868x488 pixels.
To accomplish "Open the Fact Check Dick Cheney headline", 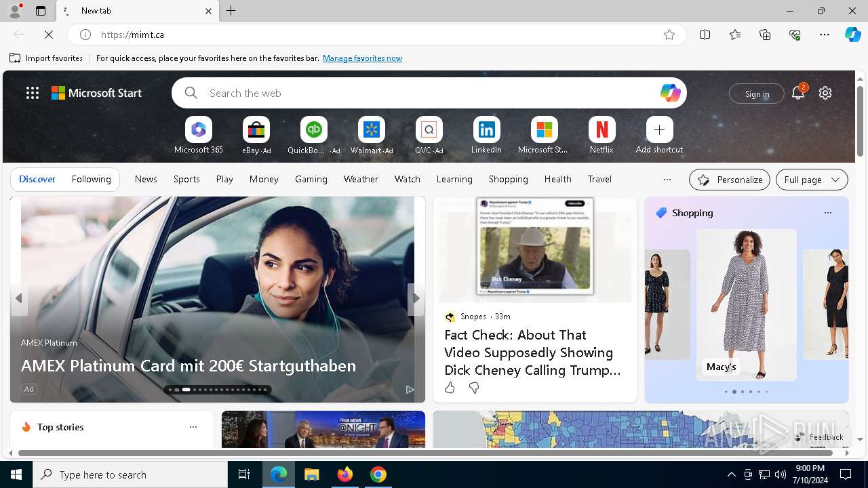I will point(532,352).
